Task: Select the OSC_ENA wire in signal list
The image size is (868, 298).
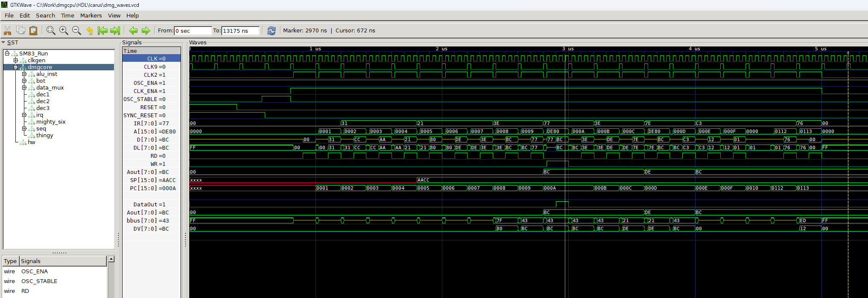Action: [x=35, y=271]
